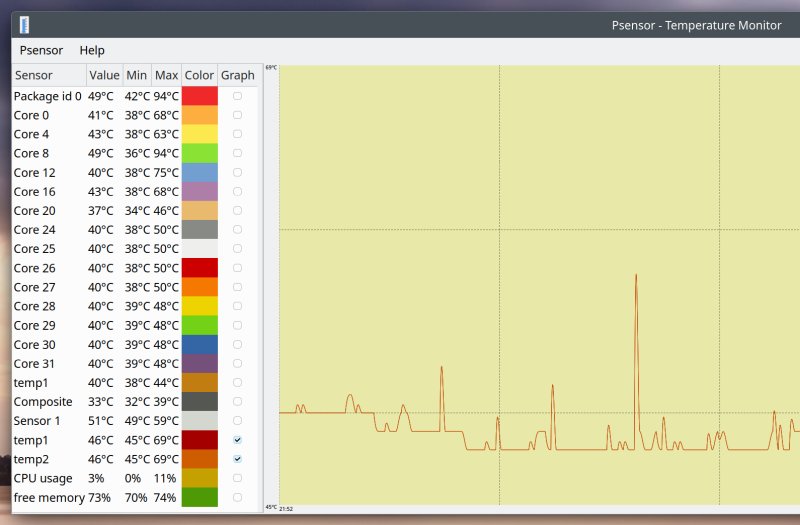Image resolution: width=800 pixels, height=525 pixels.
Task: Click Core 8 max value 94°C
Action: point(166,153)
